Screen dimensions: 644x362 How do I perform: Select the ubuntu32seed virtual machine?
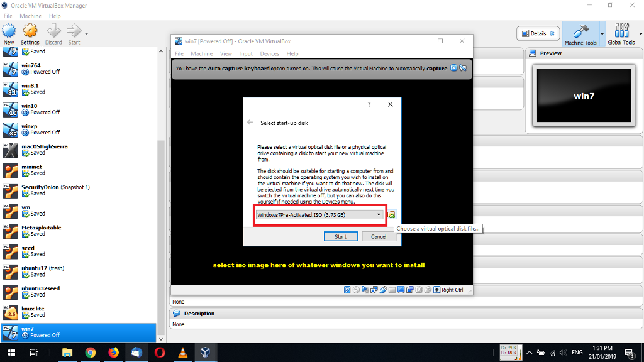pos(78,292)
